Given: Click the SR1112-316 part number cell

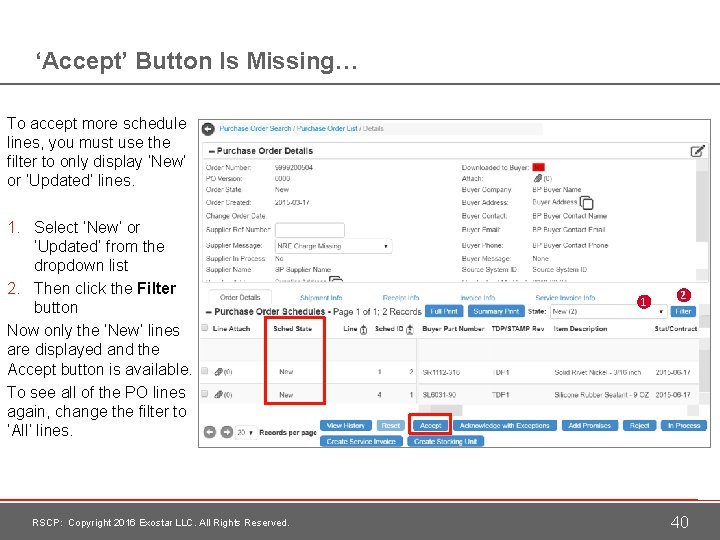Looking at the screenshot, I should pyautogui.click(x=441, y=372).
